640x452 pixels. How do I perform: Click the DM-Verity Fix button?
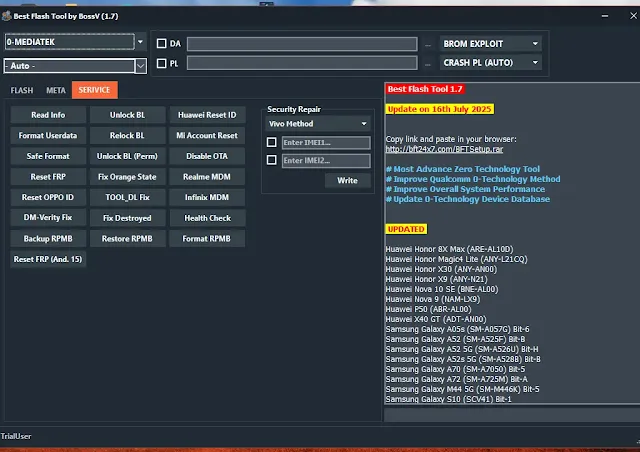(48, 218)
